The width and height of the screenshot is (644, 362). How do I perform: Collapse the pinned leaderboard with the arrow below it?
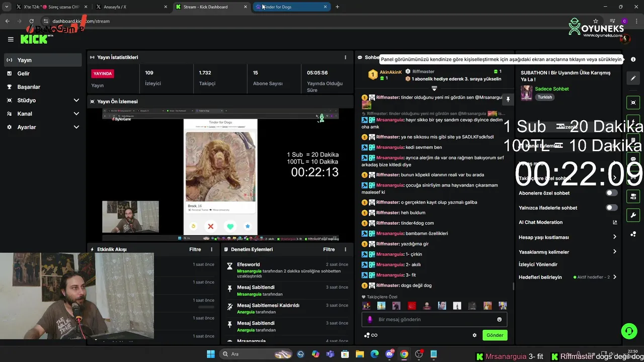coord(434,88)
